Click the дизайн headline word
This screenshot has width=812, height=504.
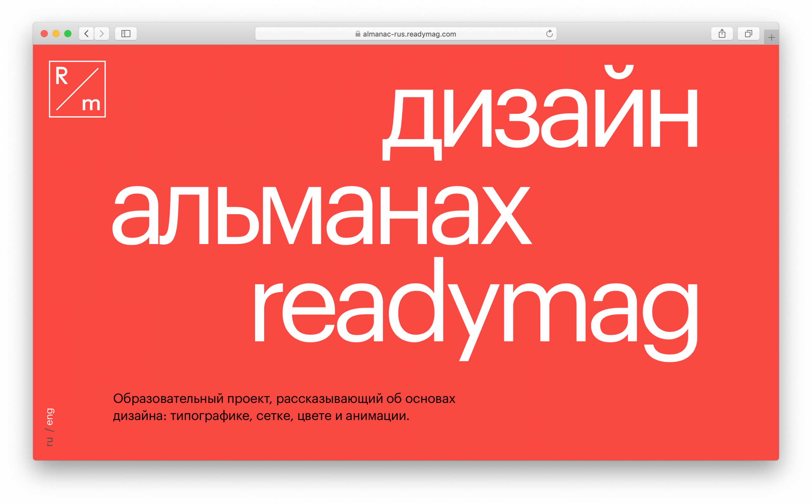point(540,113)
